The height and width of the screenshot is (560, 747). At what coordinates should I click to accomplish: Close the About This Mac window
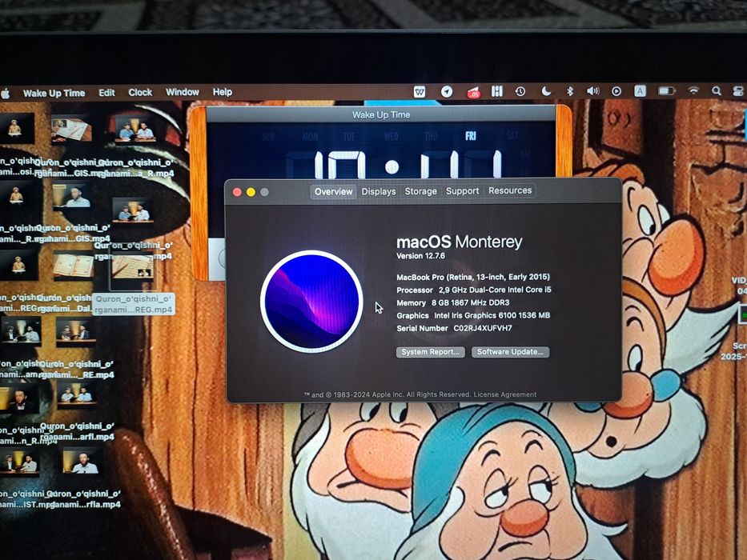[x=237, y=192]
